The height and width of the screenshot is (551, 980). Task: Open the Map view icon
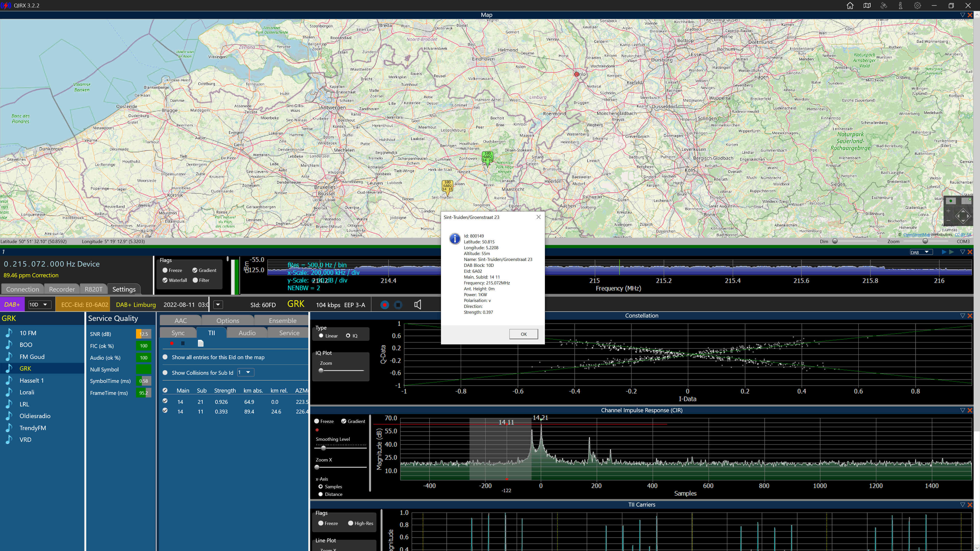(867, 6)
